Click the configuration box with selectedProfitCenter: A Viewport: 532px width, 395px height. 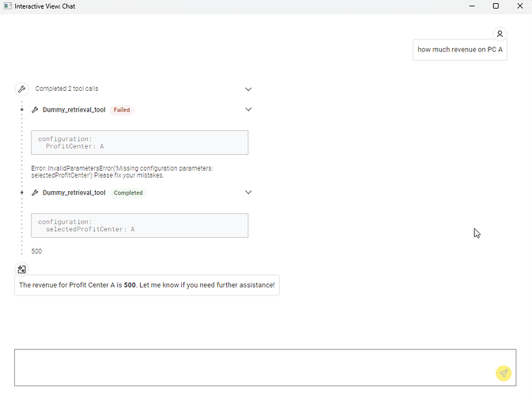tap(139, 225)
